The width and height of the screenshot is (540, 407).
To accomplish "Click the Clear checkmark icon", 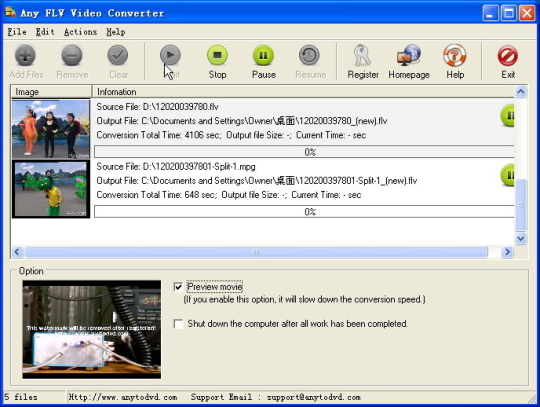I will point(118,55).
